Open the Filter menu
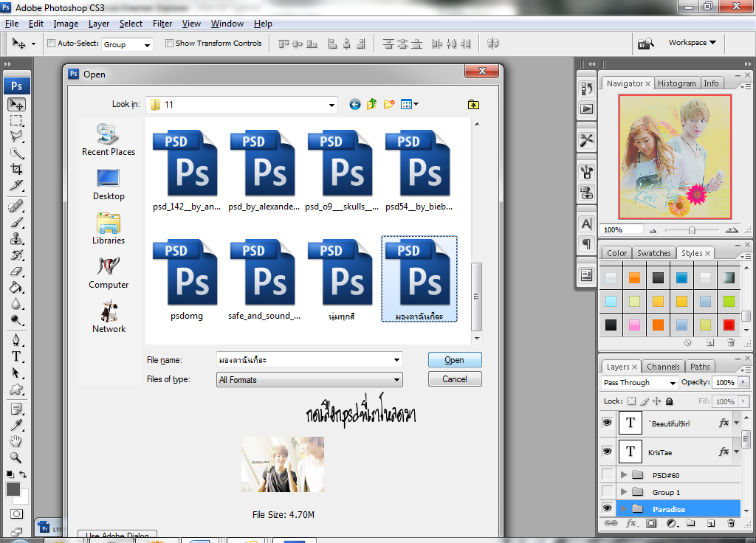 point(162,24)
